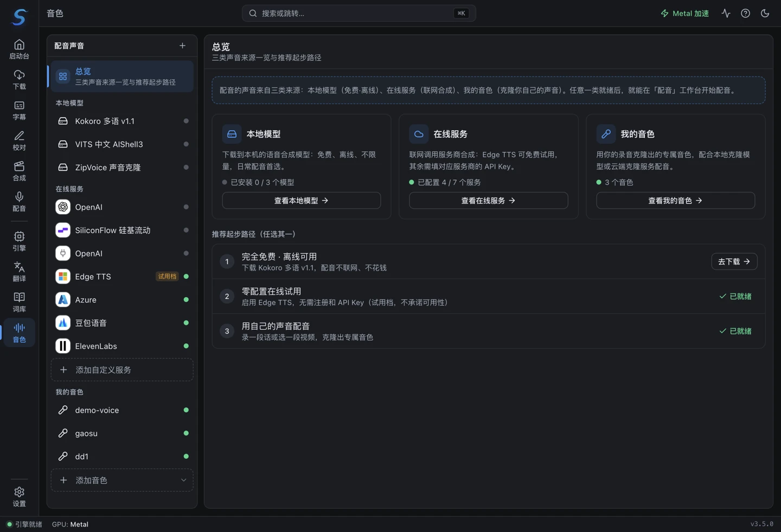781x532 pixels.
Task: Open the Kokoro 多语 v1.1 model
Action: tap(122, 121)
